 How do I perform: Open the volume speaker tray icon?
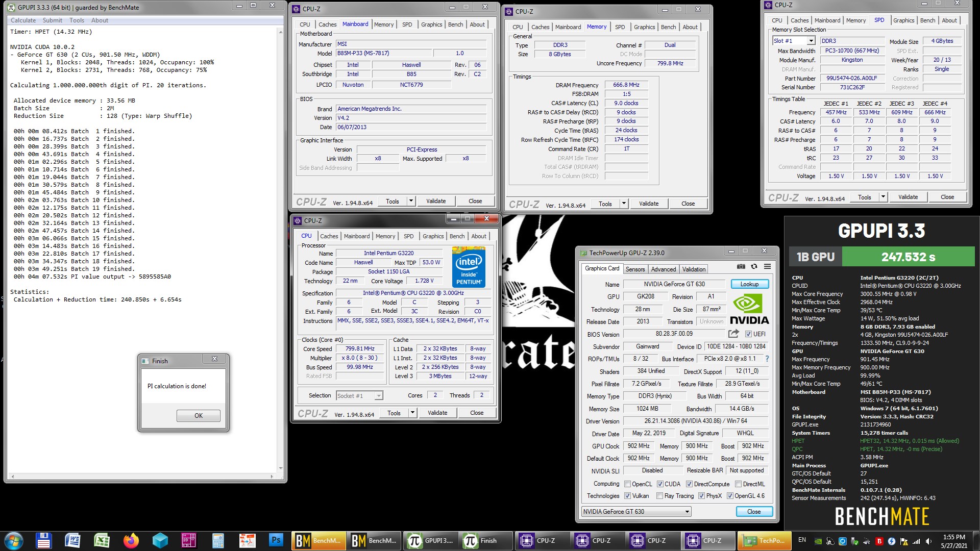pos(928,541)
